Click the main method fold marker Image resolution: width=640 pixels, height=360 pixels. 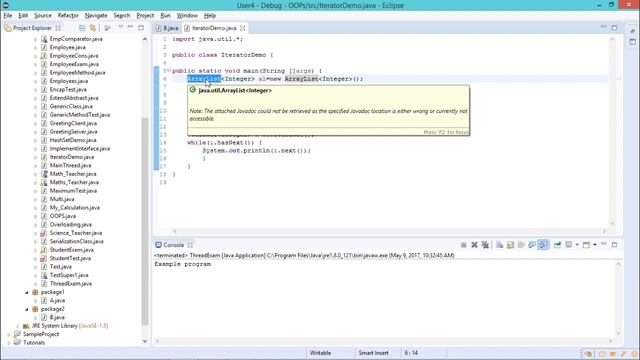(169, 71)
